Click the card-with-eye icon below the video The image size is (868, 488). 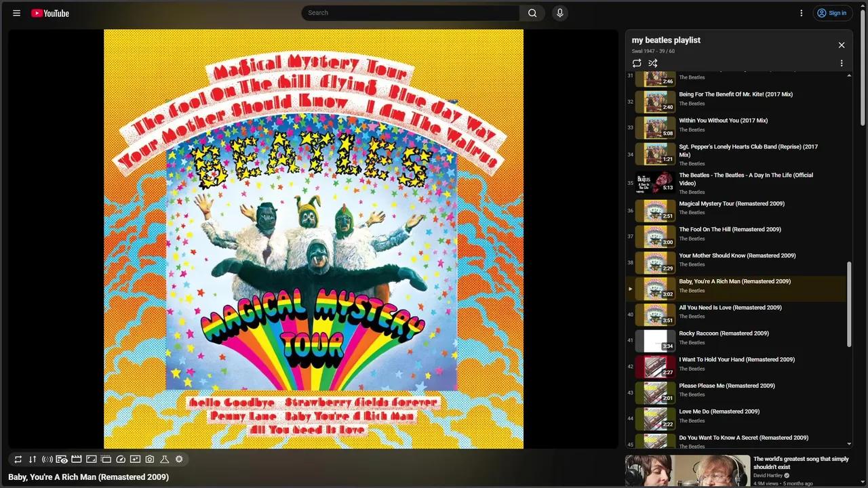(62, 460)
